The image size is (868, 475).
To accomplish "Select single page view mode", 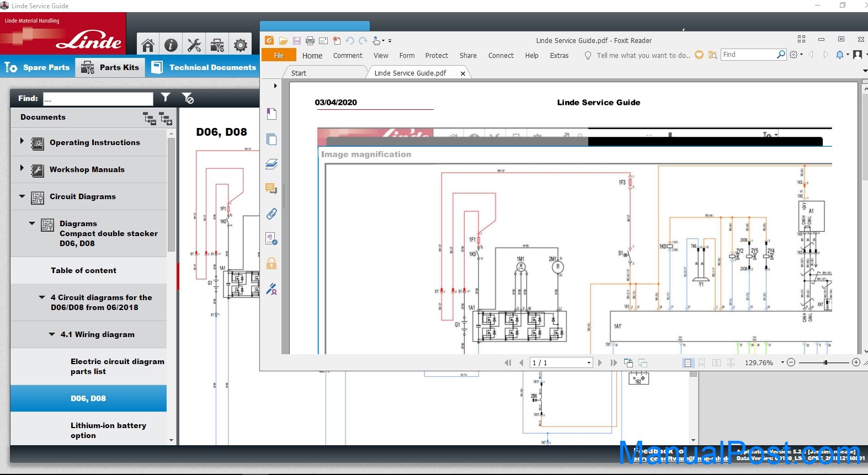I will 688,362.
